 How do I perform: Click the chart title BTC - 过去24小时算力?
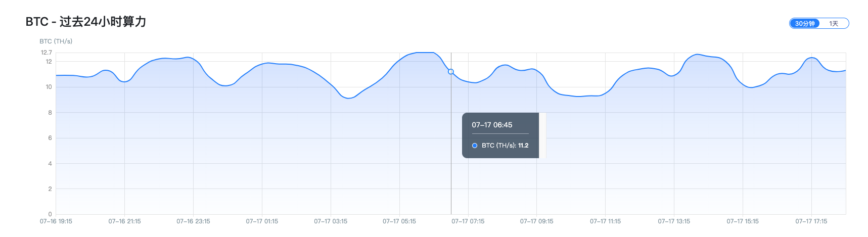(86, 22)
